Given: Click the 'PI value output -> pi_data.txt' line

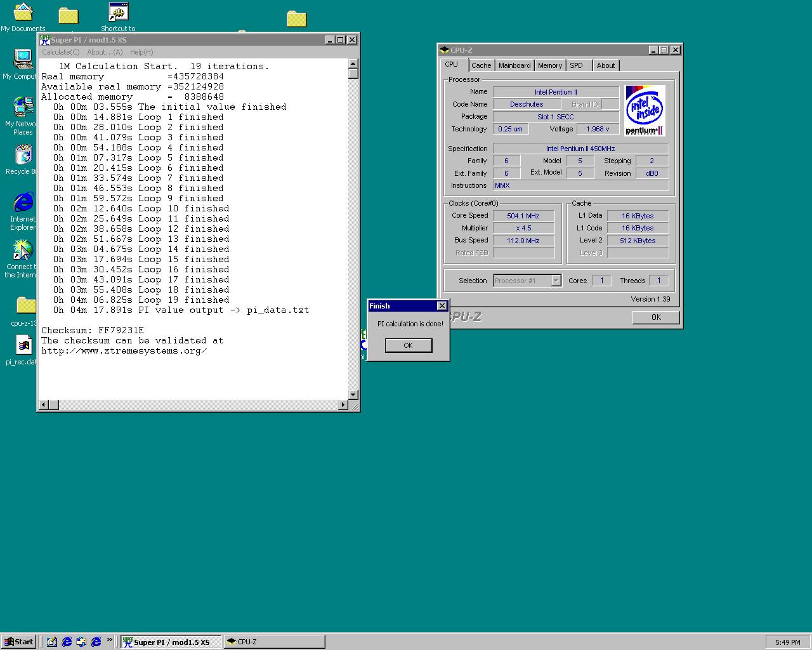Looking at the screenshot, I should click(181, 310).
